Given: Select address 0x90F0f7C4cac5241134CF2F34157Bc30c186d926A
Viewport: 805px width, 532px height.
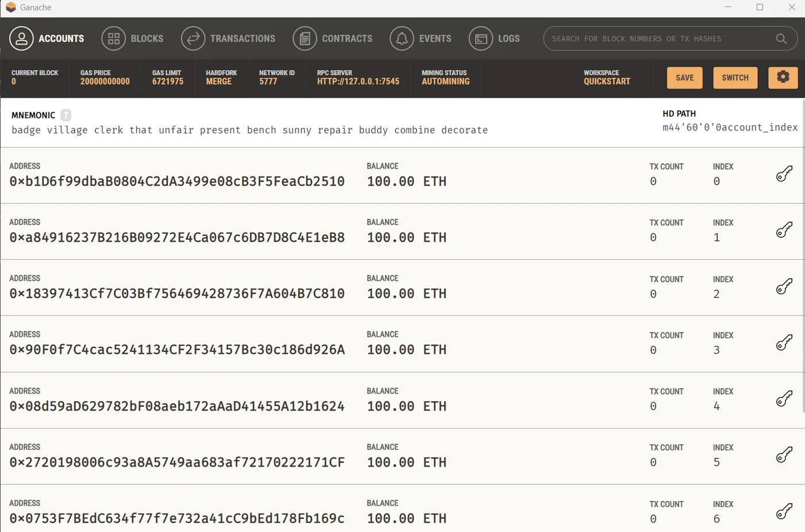Looking at the screenshot, I should 177,350.
